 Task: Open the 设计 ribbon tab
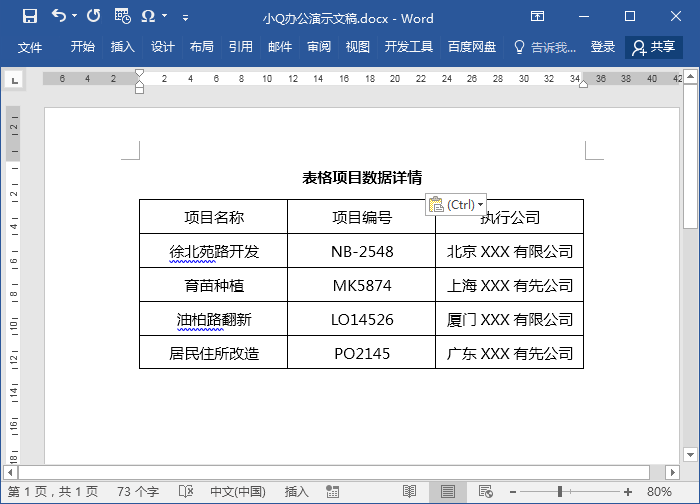coord(162,47)
